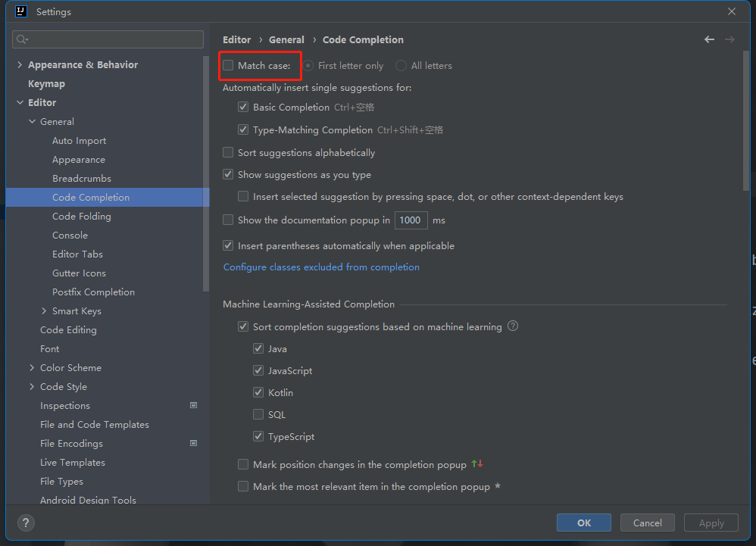The width and height of the screenshot is (756, 546).
Task: Click the OK button
Action: (x=584, y=523)
